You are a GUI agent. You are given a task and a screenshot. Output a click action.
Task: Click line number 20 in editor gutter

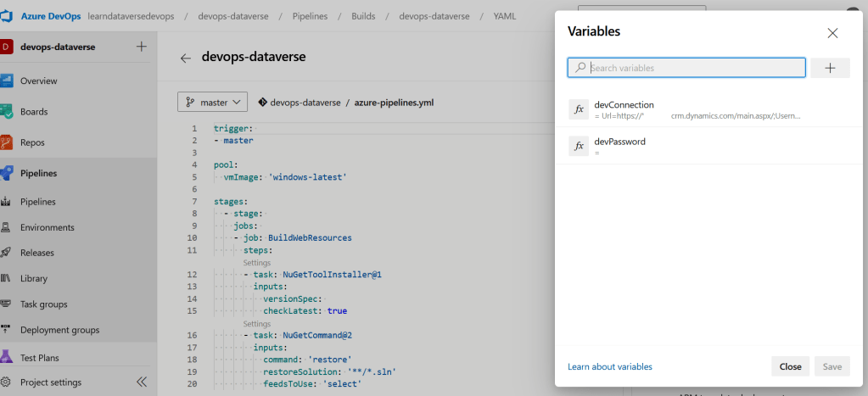(192, 384)
